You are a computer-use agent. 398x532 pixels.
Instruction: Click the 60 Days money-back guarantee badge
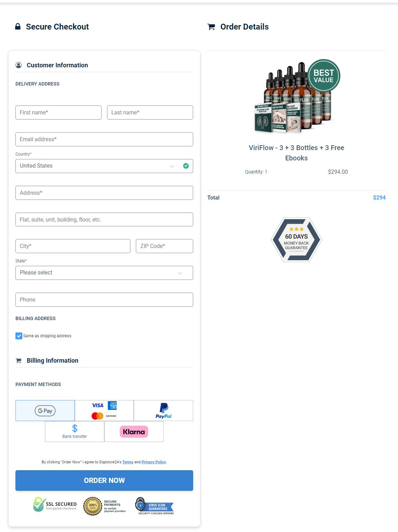click(x=296, y=239)
